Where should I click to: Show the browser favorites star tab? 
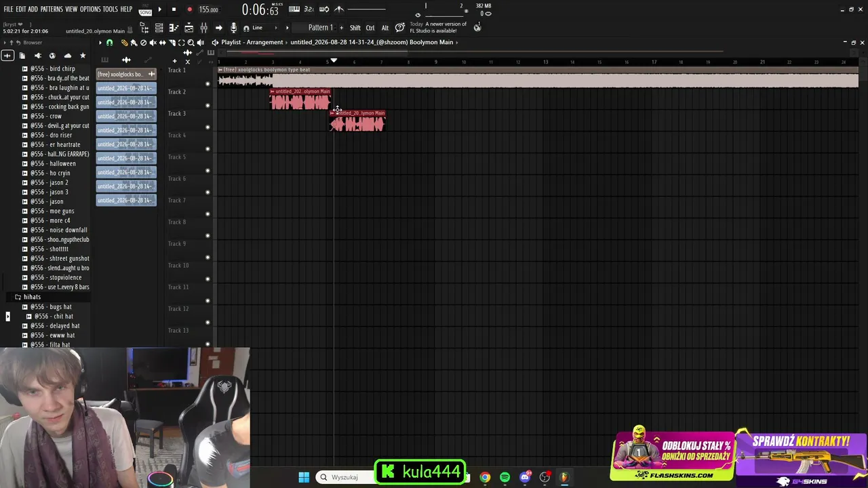83,56
